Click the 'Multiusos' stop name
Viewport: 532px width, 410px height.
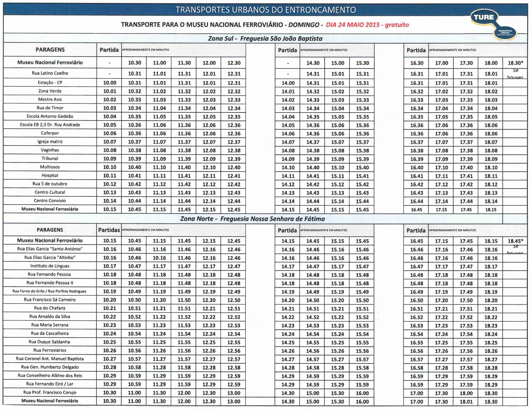(50, 167)
